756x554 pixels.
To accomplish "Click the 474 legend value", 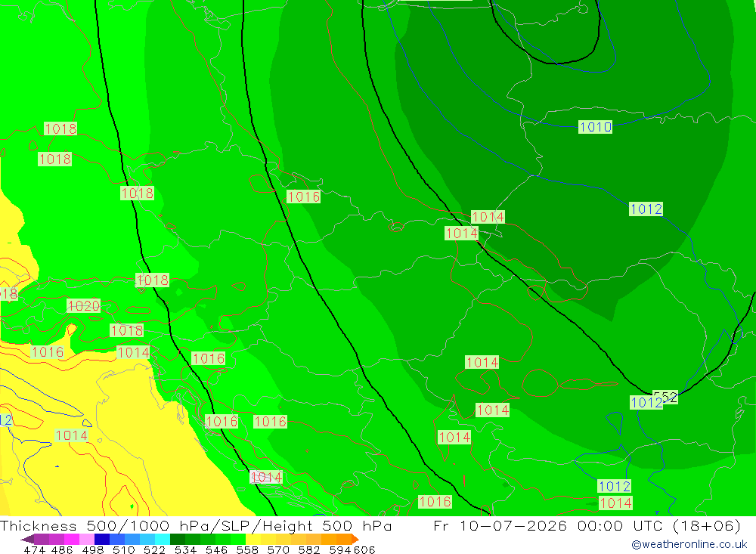I will tap(34, 549).
